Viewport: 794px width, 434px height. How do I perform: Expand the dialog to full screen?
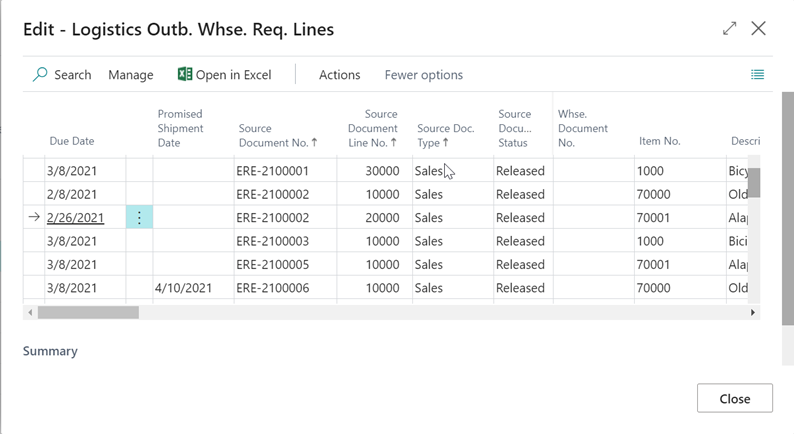pos(729,29)
